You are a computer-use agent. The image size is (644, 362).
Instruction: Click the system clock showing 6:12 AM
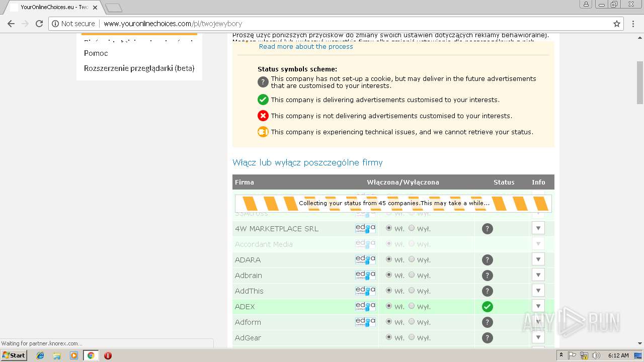click(618, 355)
